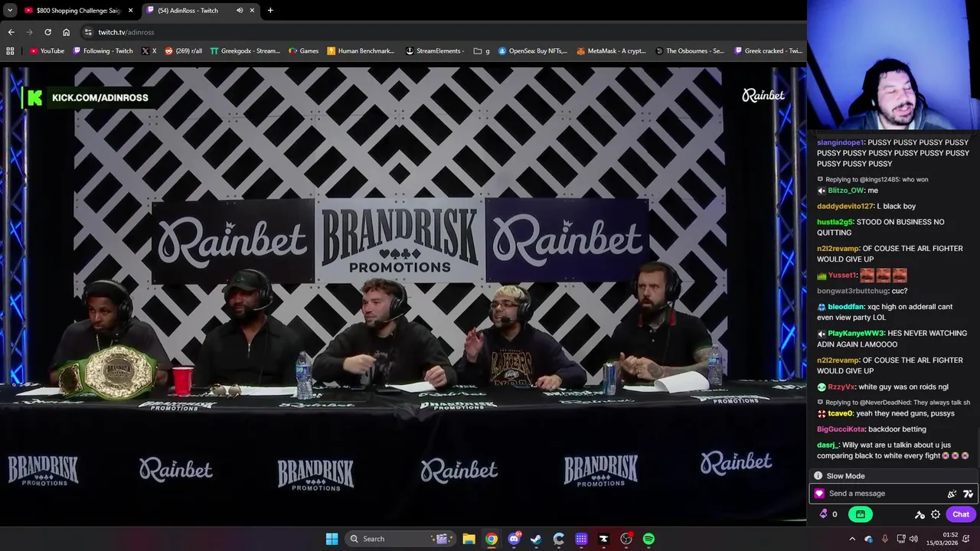The image size is (980, 551).
Task: Open the Chrome apps grid shortcut
Action: (x=10, y=51)
